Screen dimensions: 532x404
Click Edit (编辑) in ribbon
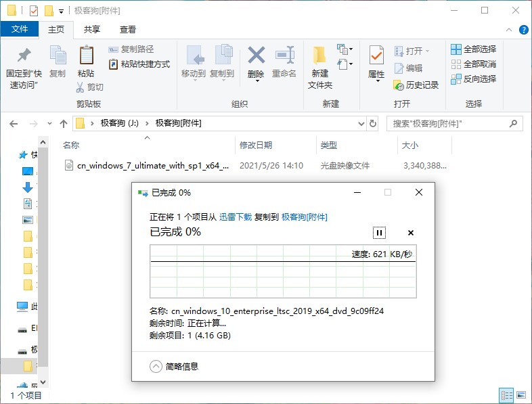[409, 68]
